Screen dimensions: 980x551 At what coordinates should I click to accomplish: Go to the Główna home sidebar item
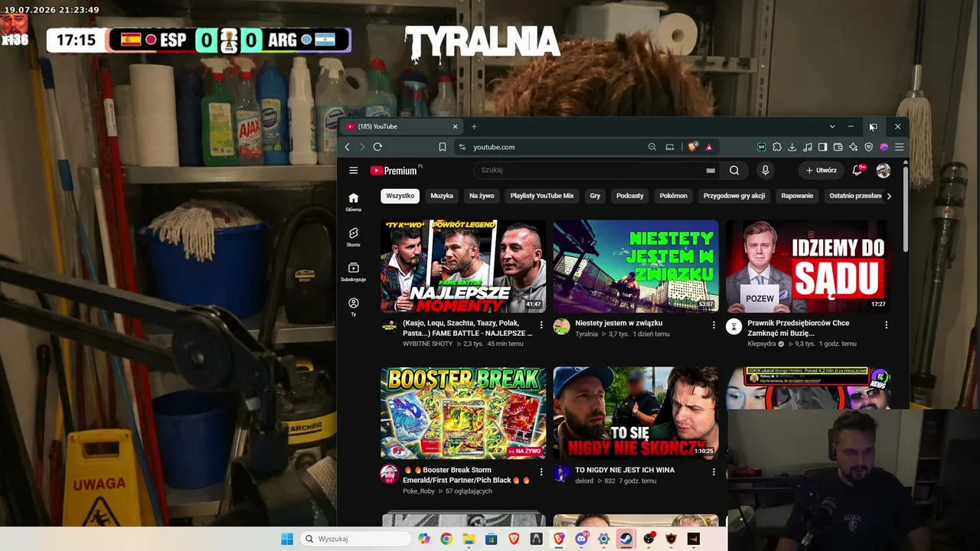point(353,202)
